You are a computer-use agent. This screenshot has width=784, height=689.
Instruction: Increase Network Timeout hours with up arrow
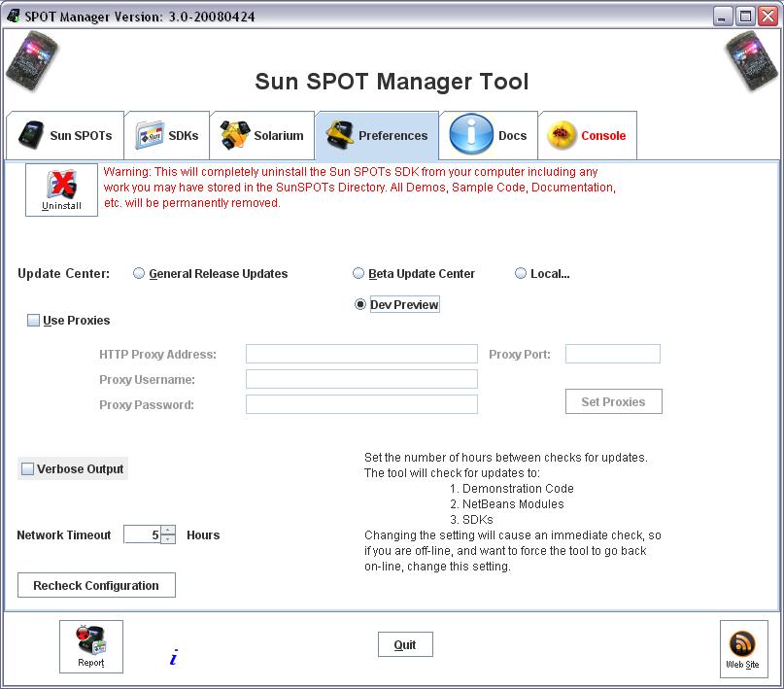point(168,531)
